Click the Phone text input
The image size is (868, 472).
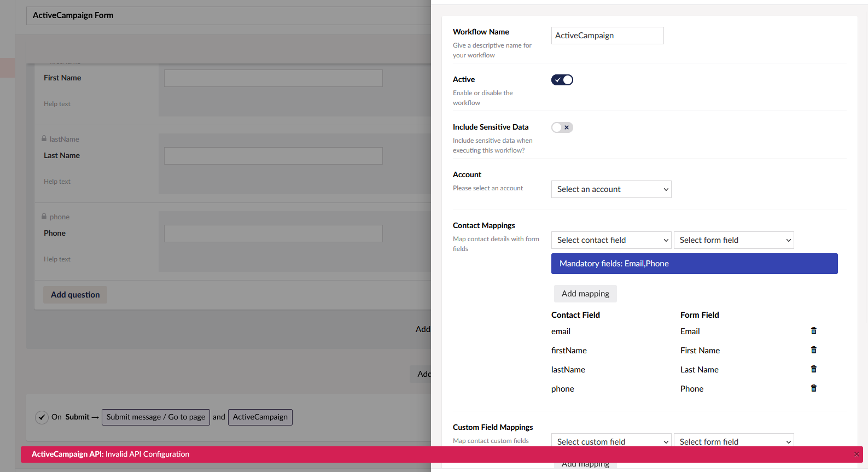[x=273, y=234]
